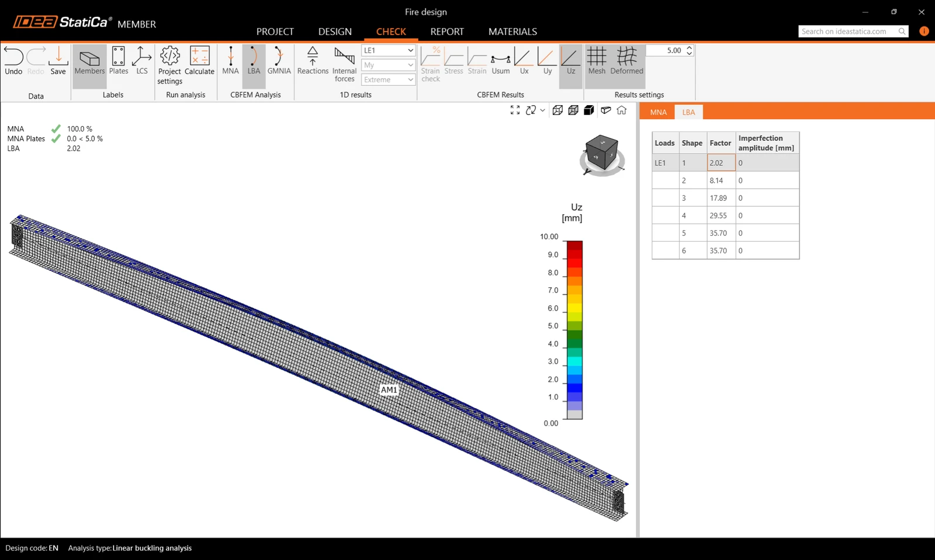Screen dimensions: 935x560
Task: Save the project with the Save icon
Action: click(x=58, y=61)
